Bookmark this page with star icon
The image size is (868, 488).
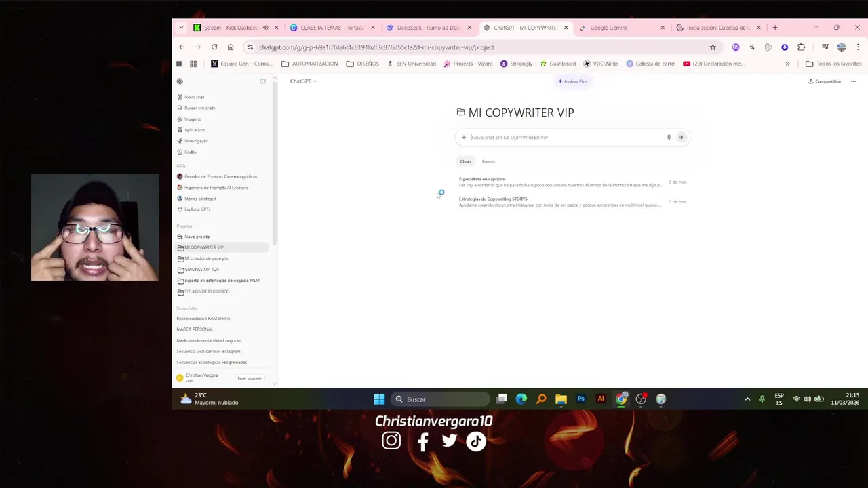pyautogui.click(x=713, y=47)
